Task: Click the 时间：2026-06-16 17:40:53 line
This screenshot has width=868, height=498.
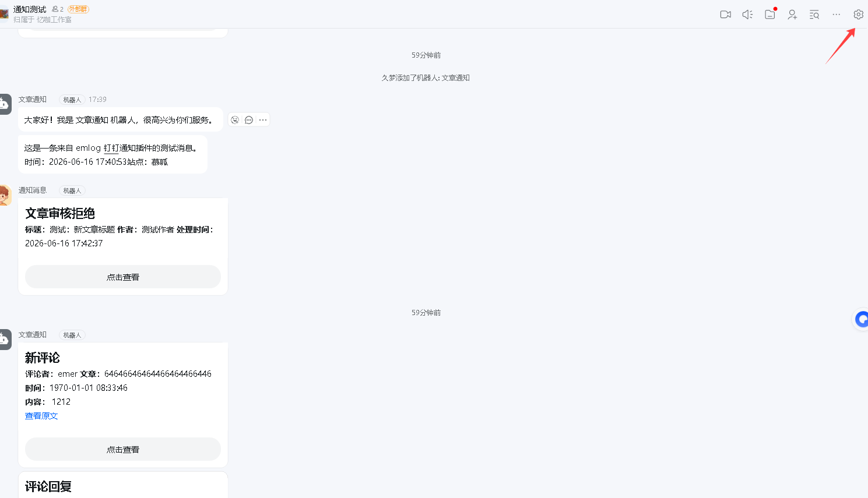Action: (96, 162)
